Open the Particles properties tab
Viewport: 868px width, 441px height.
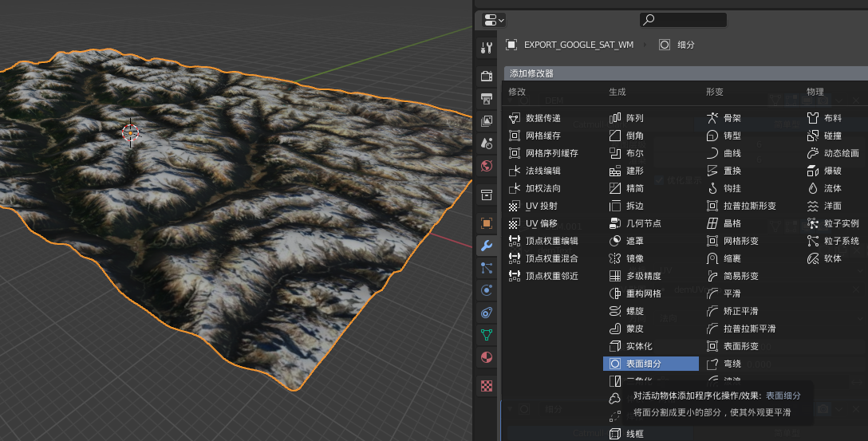[x=487, y=268]
